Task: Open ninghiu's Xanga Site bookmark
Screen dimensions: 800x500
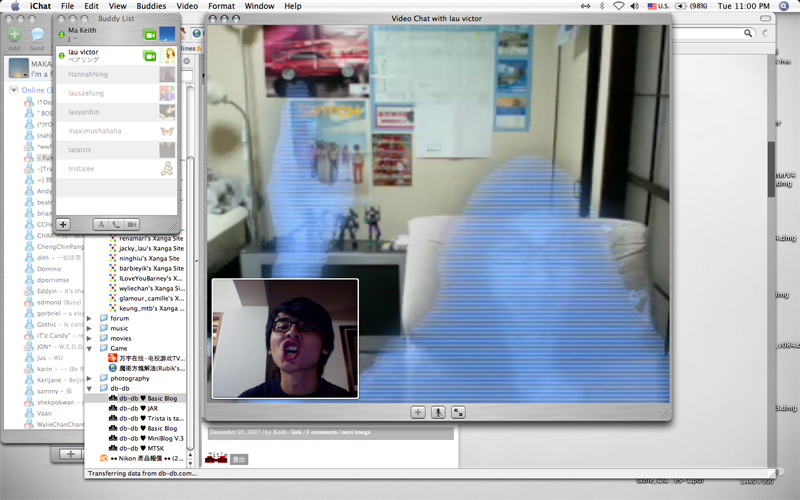Action: pyautogui.click(x=149, y=258)
